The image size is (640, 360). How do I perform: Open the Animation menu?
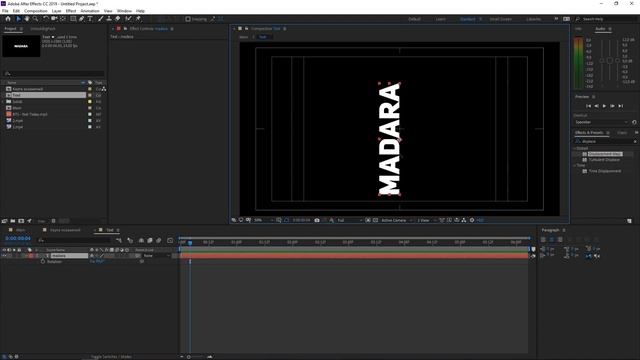point(90,11)
